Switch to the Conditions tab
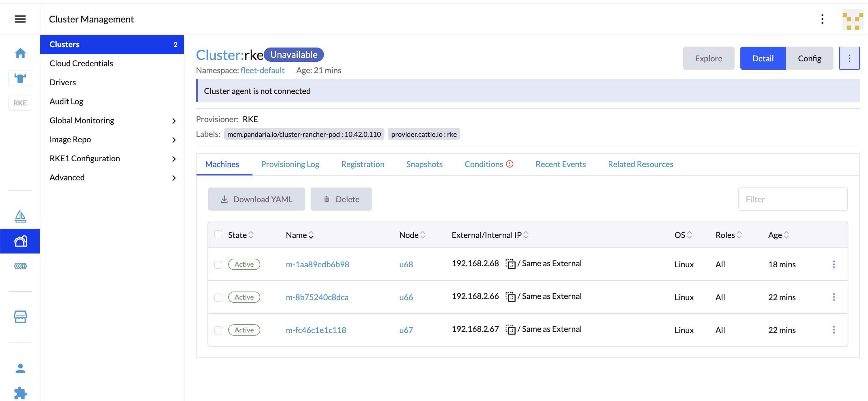Image resolution: width=868 pixels, height=401 pixels. 488,164
